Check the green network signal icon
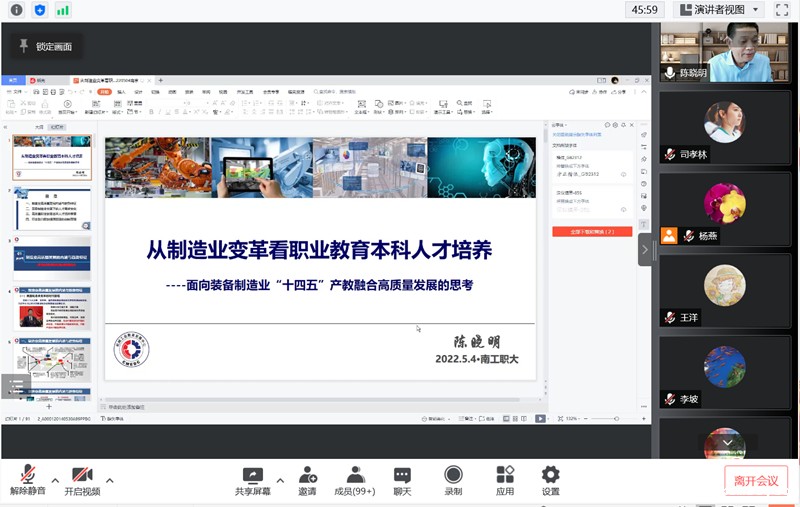Viewport: 800px width, 507px height. (63, 10)
